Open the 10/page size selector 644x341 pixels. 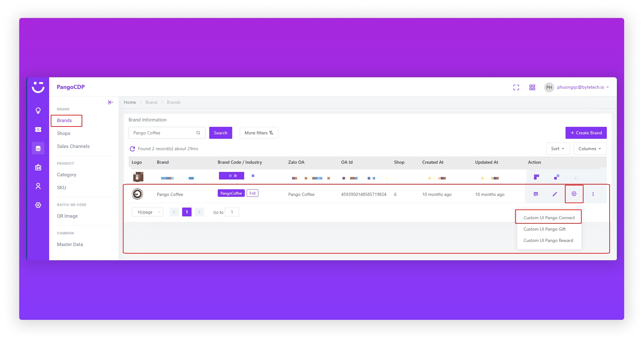coord(147,212)
